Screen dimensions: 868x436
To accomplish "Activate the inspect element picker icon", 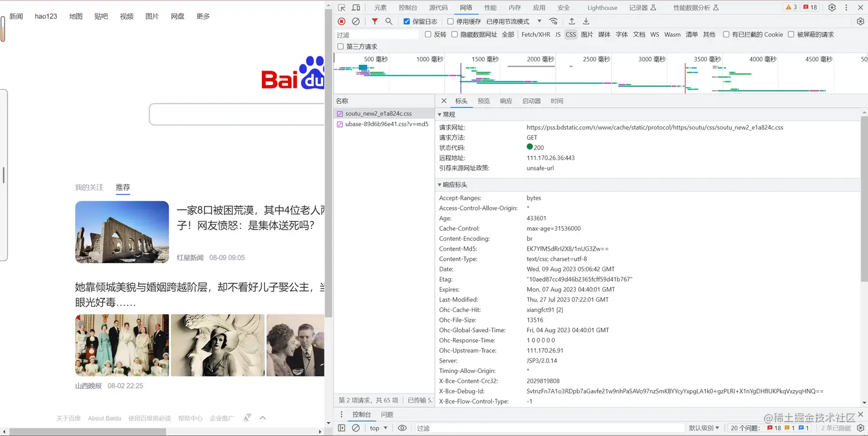I will (342, 7).
